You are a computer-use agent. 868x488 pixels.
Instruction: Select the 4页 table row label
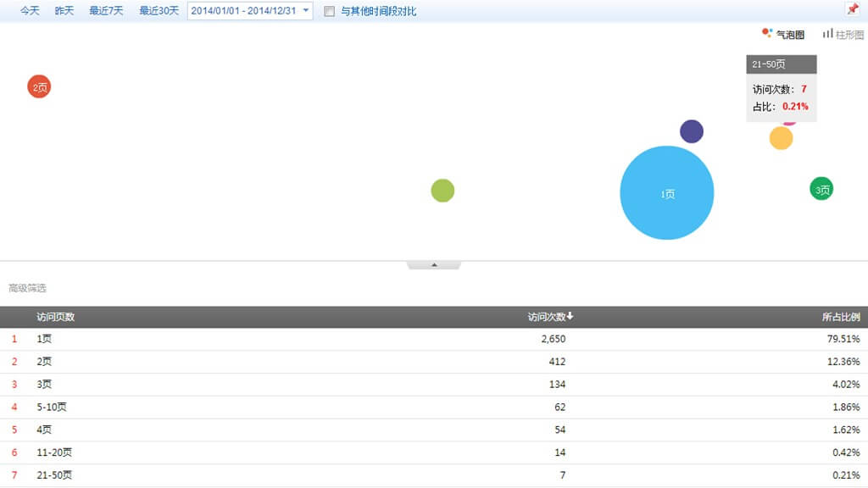(x=44, y=430)
